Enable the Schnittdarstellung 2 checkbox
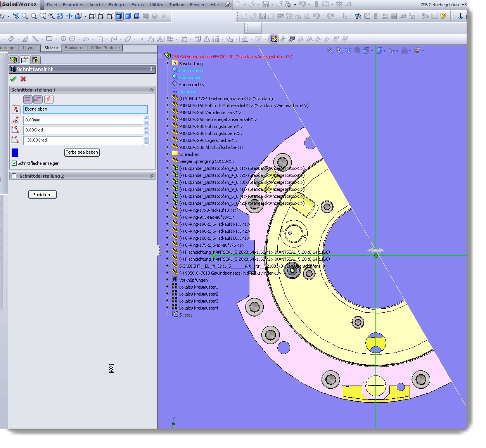Viewport: 486px width, 448px height. [x=14, y=176]
